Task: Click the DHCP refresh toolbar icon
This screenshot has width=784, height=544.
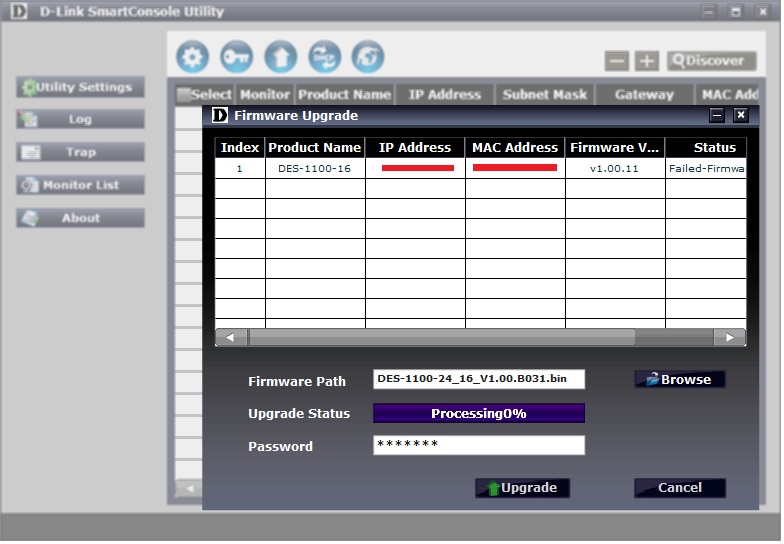Action: [x=324, y=57]
